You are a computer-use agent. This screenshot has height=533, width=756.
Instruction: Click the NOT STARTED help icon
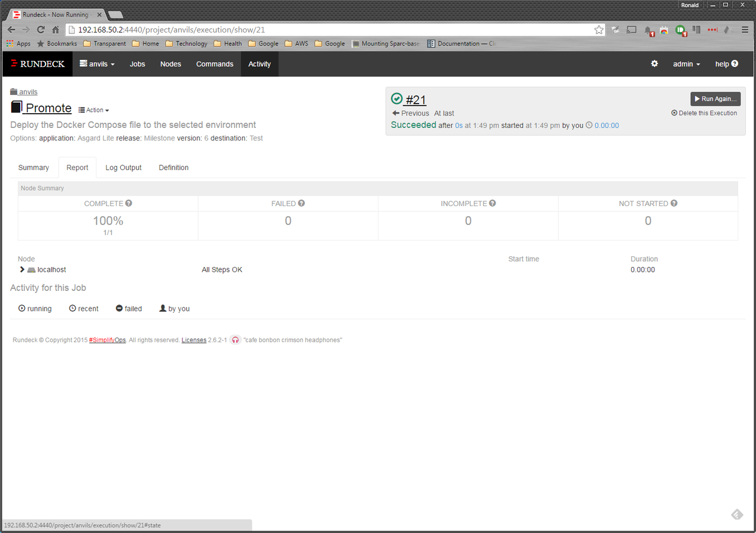(x=674, y=203)
